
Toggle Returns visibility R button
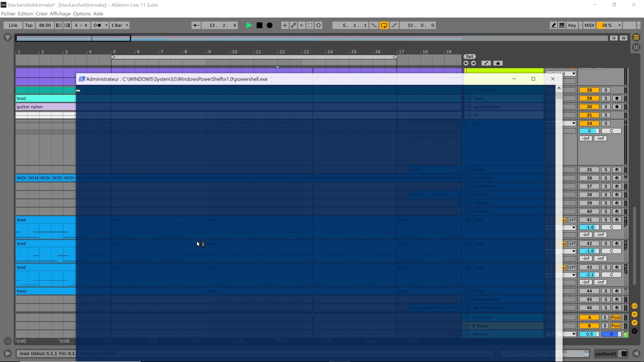[635, 314]
